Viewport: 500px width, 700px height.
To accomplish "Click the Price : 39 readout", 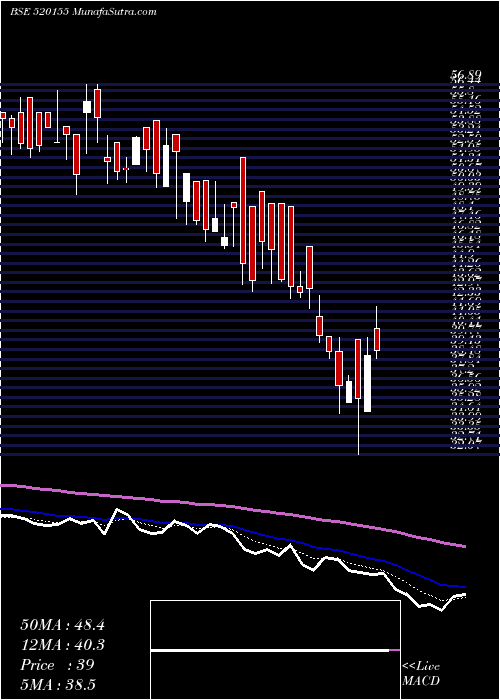I will (57, 665).
